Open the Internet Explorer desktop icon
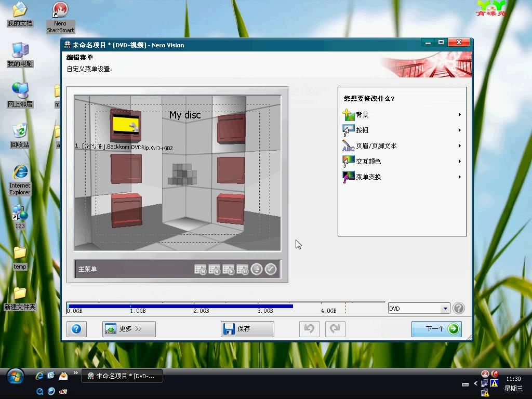Image resolution: width=532 pixels, height=399 pixels. (x=20, y=180)
